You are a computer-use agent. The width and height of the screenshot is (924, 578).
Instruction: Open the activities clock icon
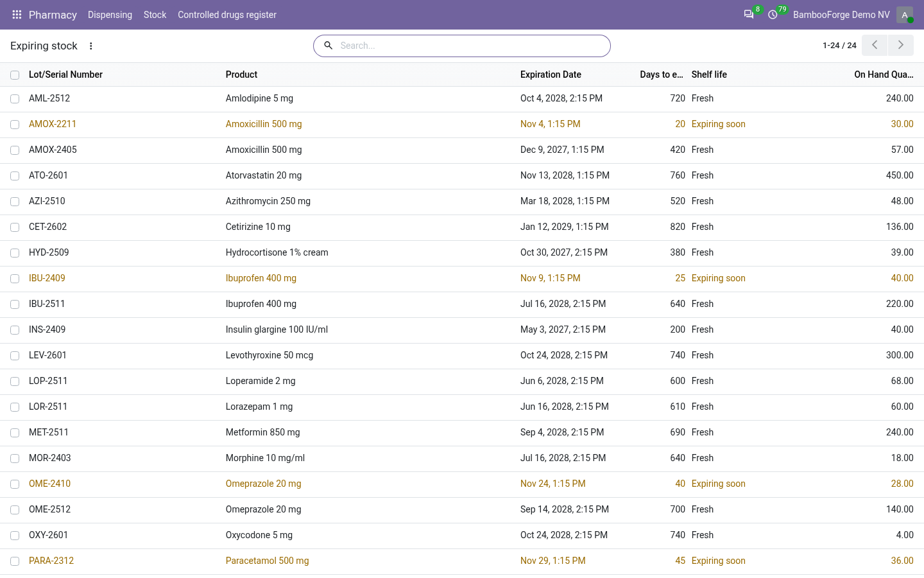[x=773, y=15]
